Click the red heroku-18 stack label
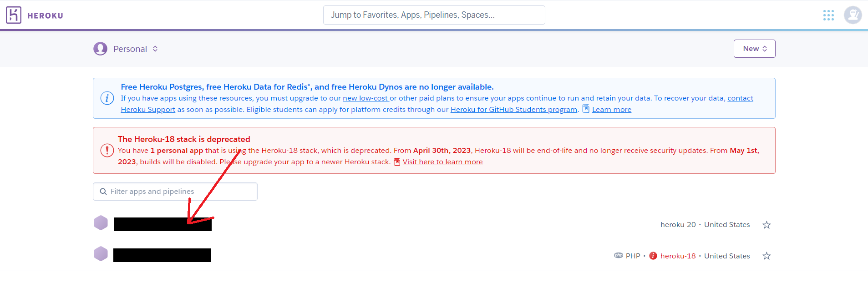Viewport: 868px width, 288px height. pos(678,256)
